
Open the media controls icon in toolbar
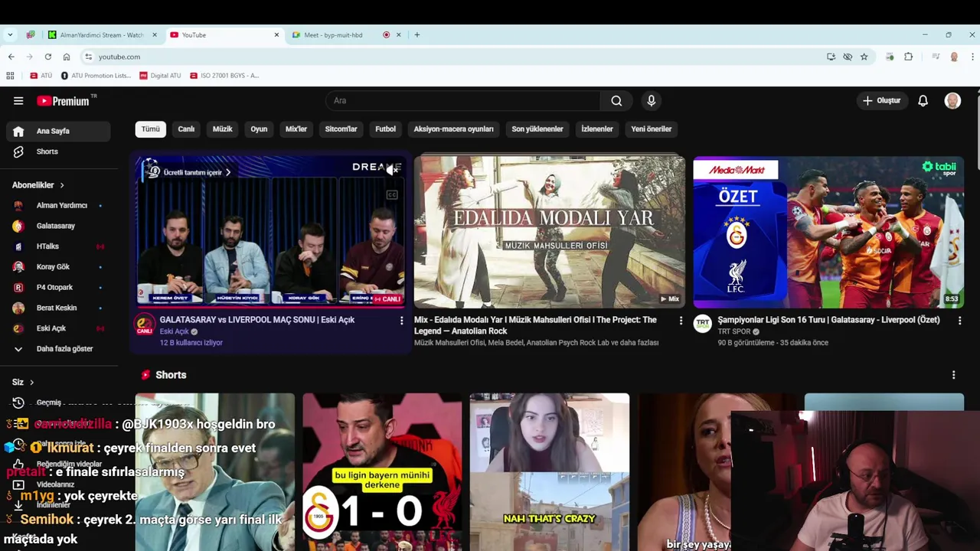point(936,57)
